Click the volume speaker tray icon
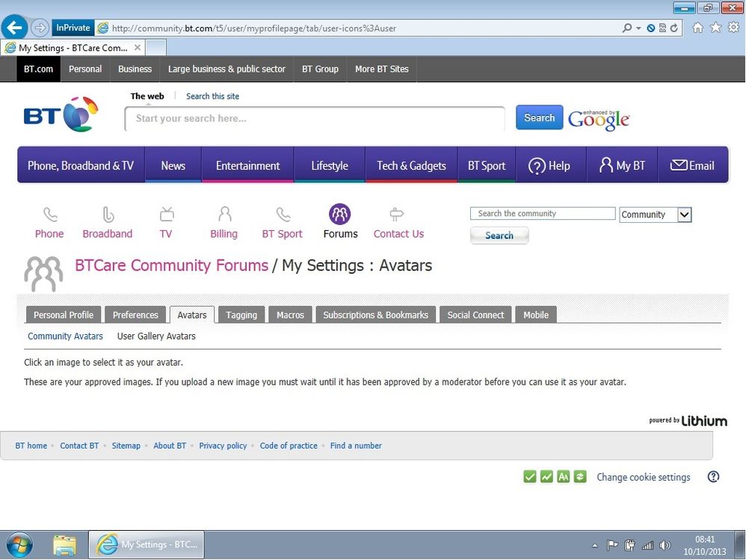Screen dimensions: 746x560 pyautogui.click(x=665, y=545)
